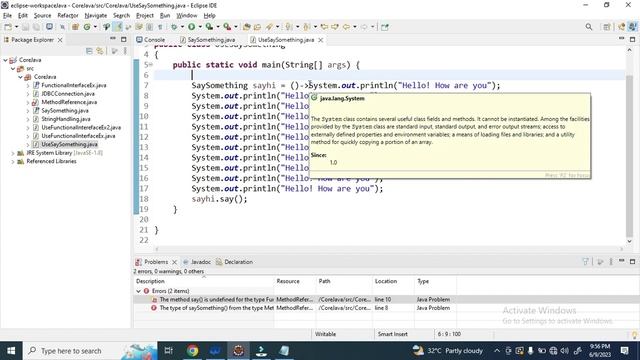Open the Navigate menu

coord(96,16)
